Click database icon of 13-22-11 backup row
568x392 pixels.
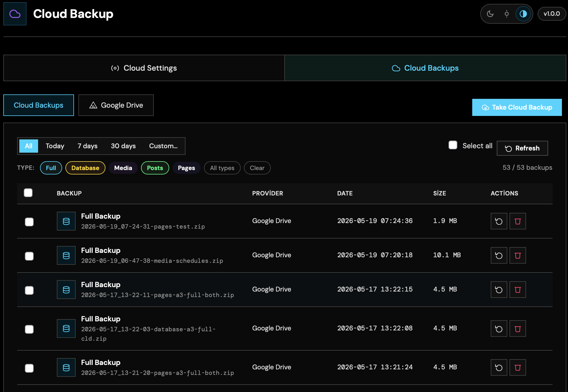pos(66,290)
